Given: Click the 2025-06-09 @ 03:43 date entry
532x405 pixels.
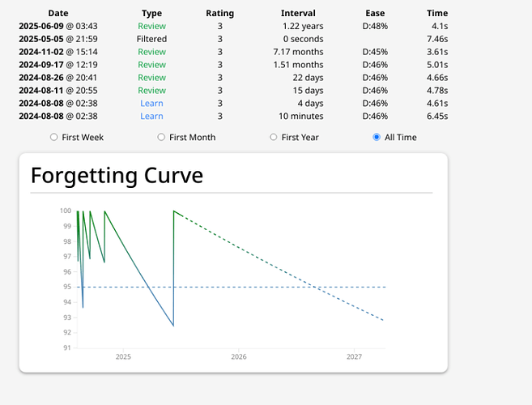Looking at the screenshot, I should click(x=58, y=26).
